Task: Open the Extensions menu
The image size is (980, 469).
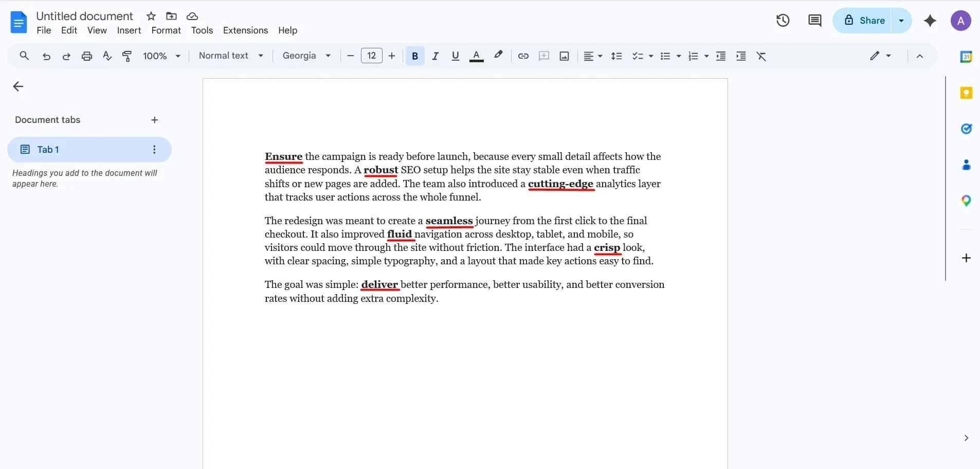Action: tap(245, 30)
